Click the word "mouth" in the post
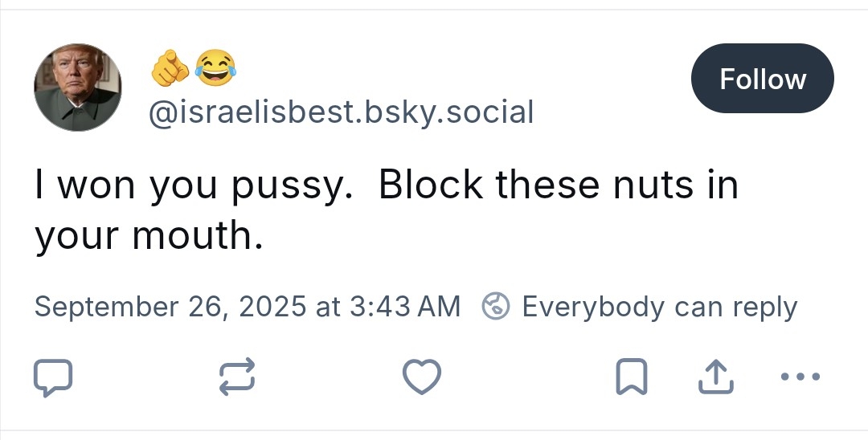Viewport: 868px width, 440px height. (193, 237)
